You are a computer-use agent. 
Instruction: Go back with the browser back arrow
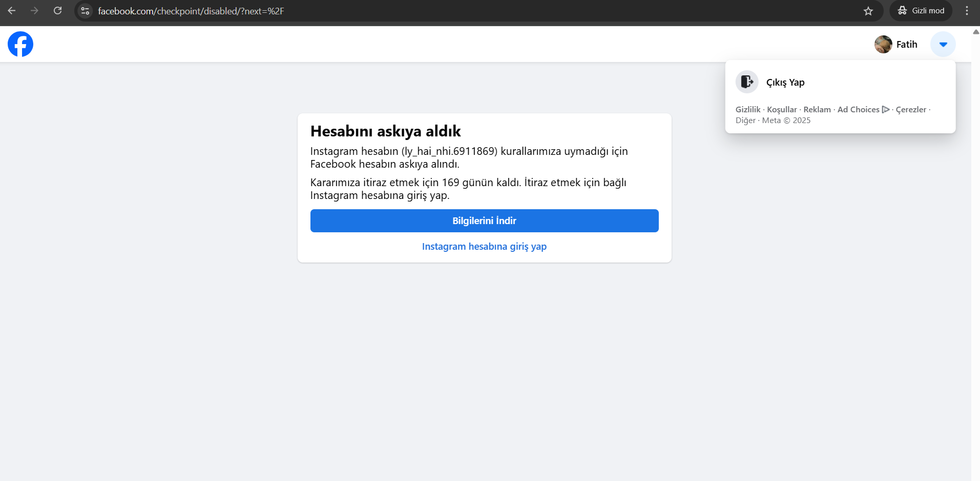click(x=12, y=11)
